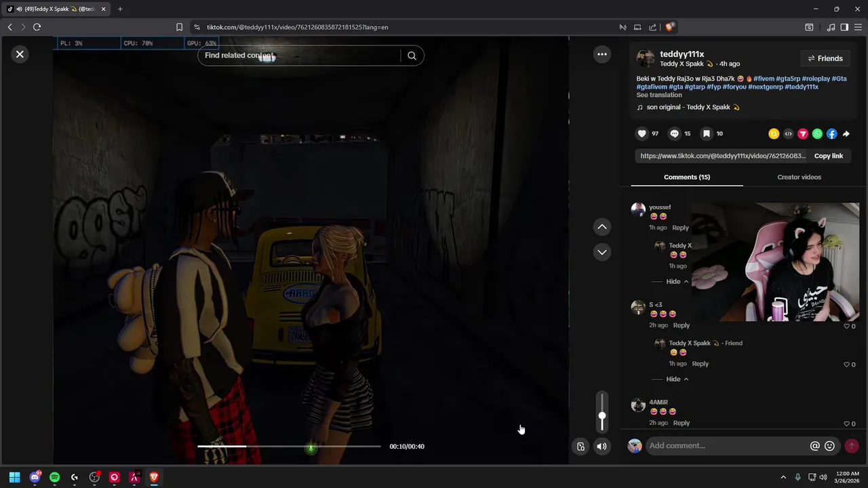Repost the video using the yellow repost icon
Screen dimensions: 868x488
click(774, 134)
